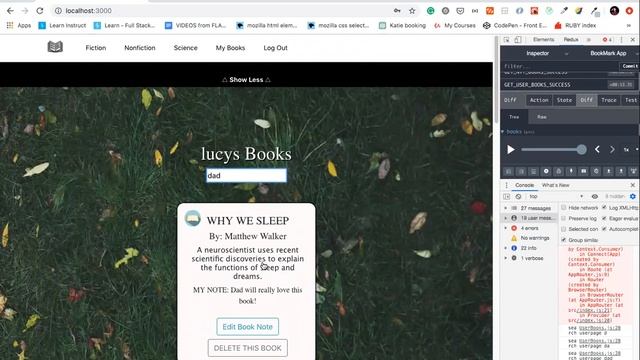Click Edit Book Note button

[x=248, y=327]
